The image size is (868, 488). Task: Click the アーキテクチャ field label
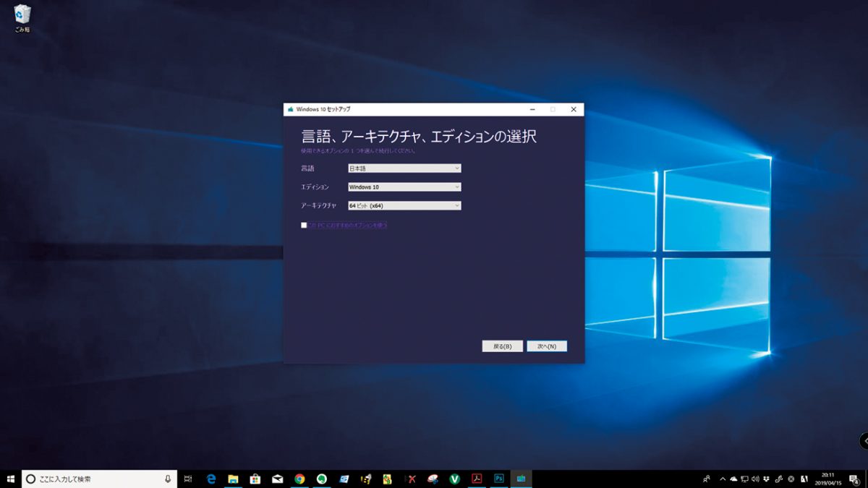click(319, 206)
